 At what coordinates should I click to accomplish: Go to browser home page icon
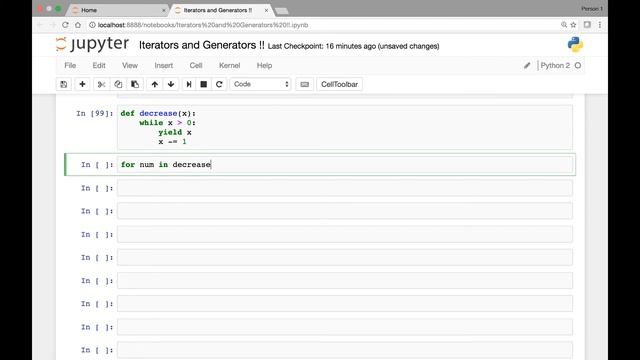click(78, 25)
